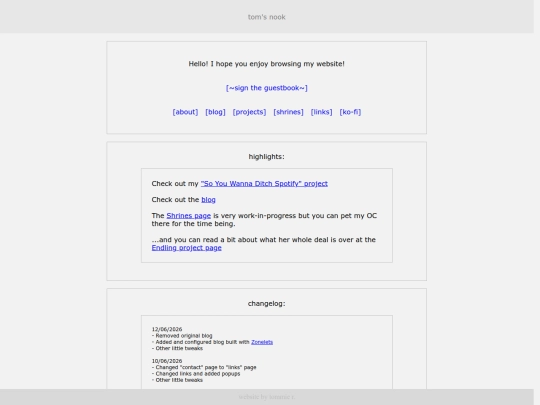Click the highlights: heading
The width and height of the screenshot is (540, 405).
point(267,157)
